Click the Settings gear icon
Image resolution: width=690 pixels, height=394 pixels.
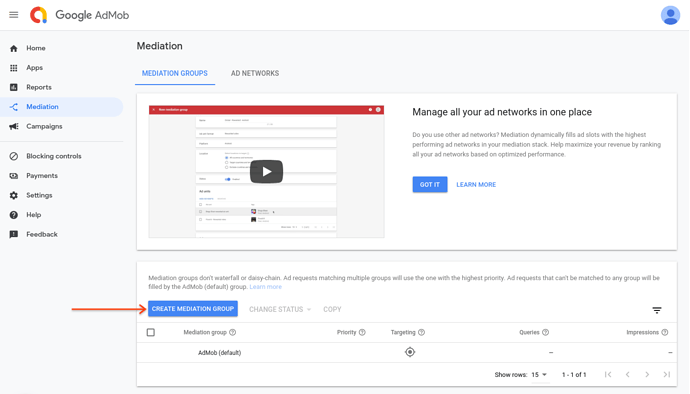point(14,195)
